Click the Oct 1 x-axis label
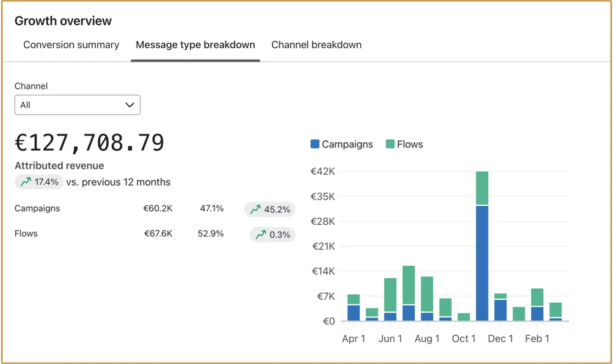This screenshot has height=364, width=613. coord(464,339)
